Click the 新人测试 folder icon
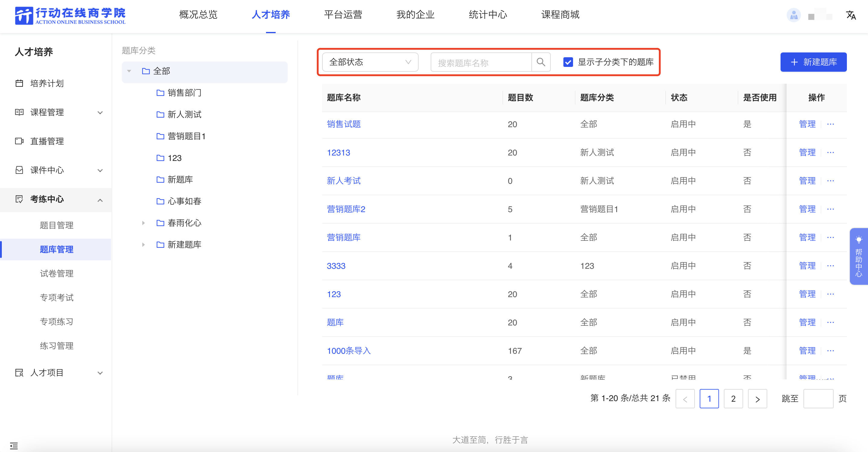The width and height of the screenshot is (868, 452). (x=160, y=115)
